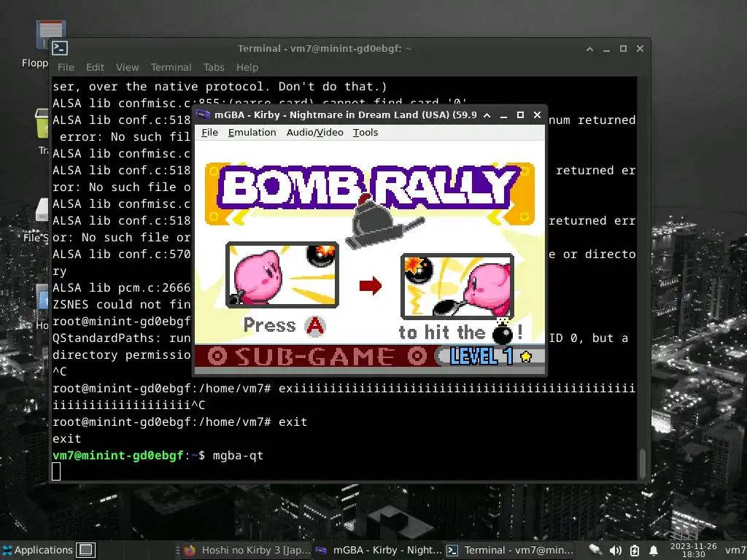Click the show desktop icon on the panel
This screenshot has height=560, width=747.
coord(86,550)
